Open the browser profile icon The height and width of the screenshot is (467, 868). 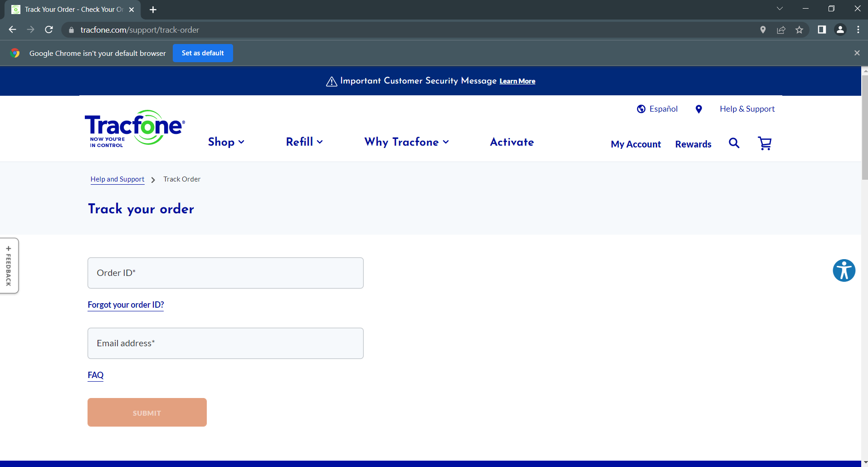point(840,29)
